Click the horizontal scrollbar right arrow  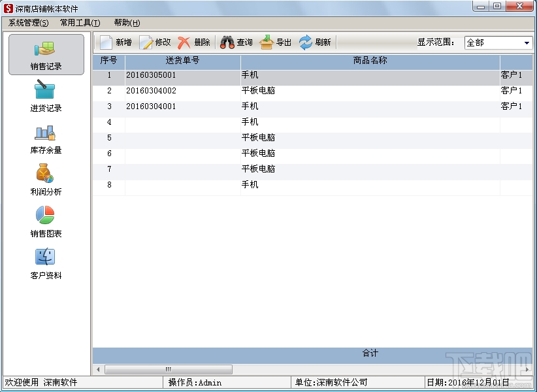click(527, 369)
